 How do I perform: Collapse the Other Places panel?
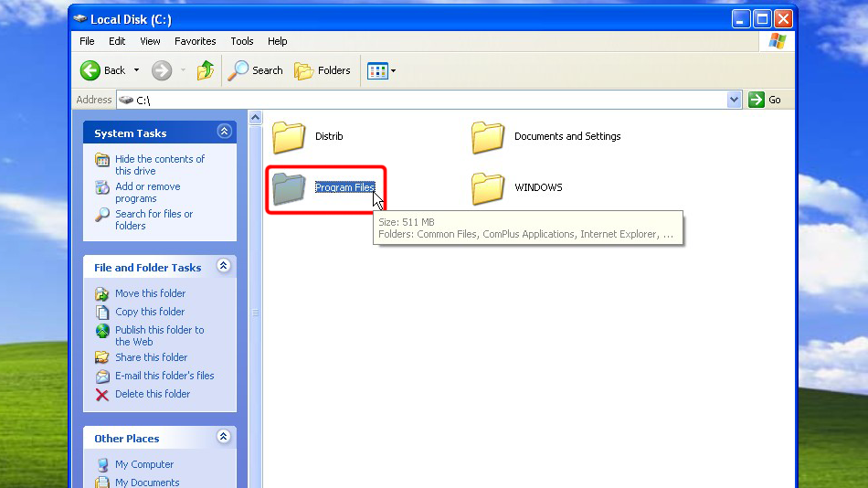point(224,437)
